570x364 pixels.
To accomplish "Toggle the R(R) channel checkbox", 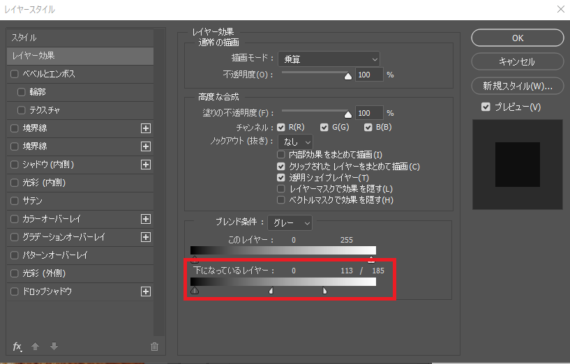I will 281,127.
